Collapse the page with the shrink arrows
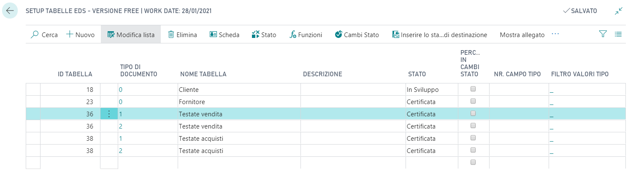 point(619,11)
